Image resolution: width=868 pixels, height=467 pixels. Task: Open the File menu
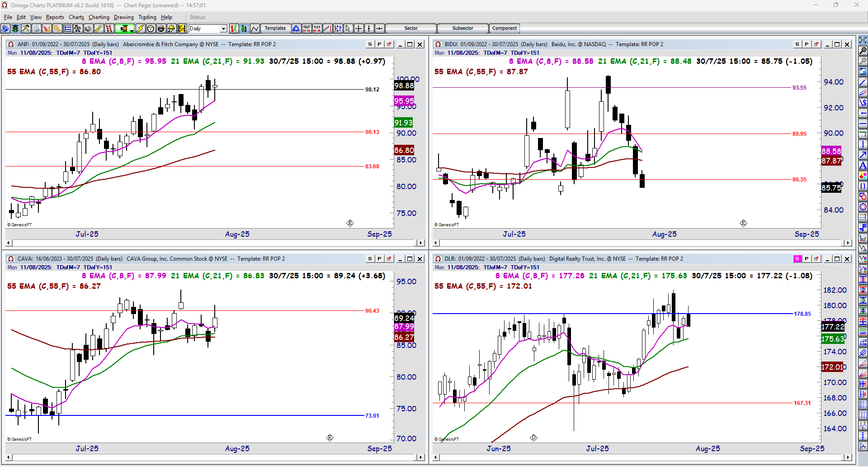tap(8, 17)
